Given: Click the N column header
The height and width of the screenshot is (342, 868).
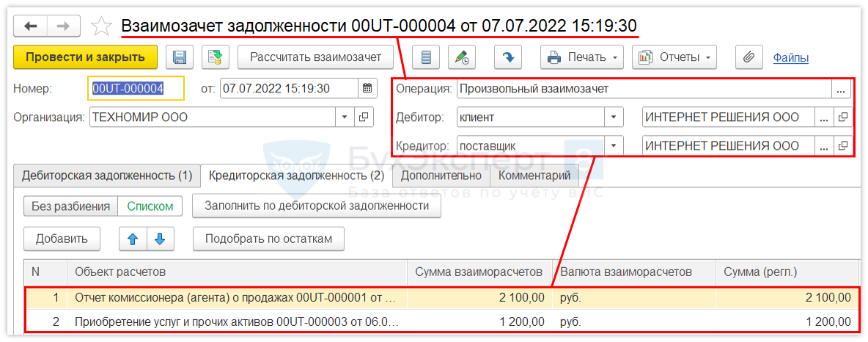Looking at the screenshot, I should pos(46,272).
